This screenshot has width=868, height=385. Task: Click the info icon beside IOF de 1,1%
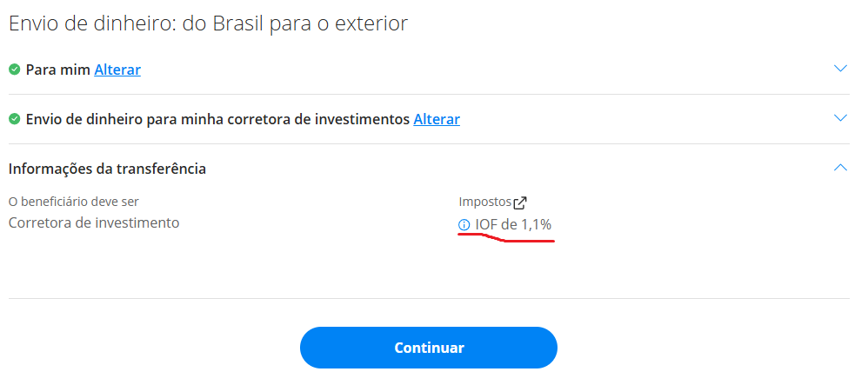[464, 225]
